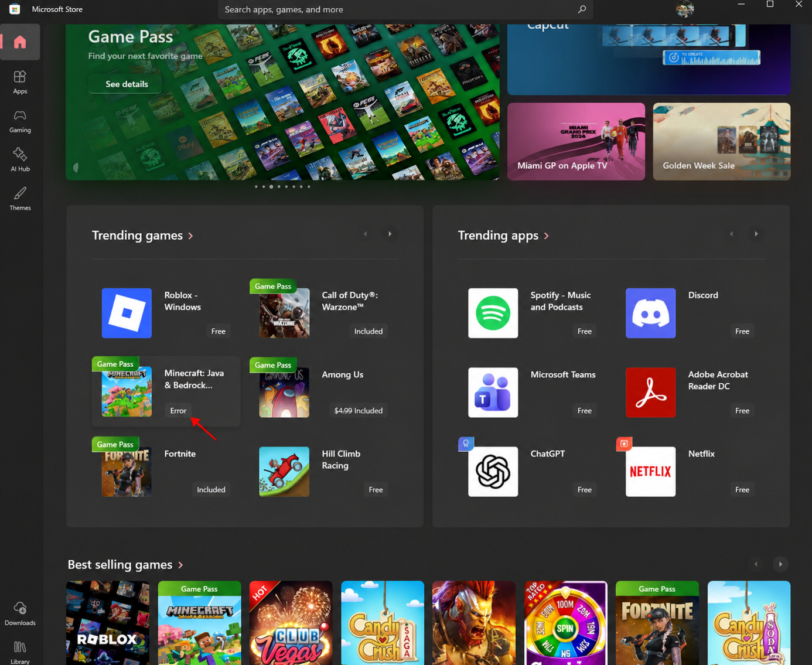Open the Minecraft trending tile image
This screenshot has width=812, height=665.
coord(127,393)
